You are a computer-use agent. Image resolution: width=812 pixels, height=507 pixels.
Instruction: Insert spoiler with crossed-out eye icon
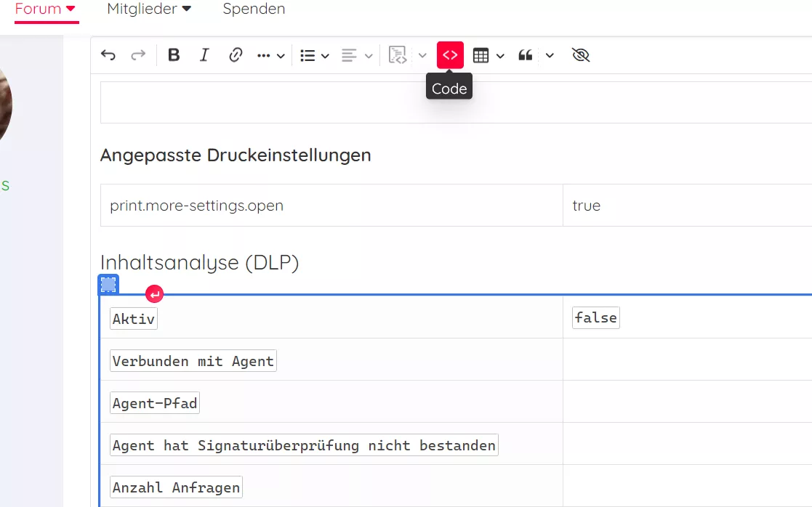pos(581,55)
